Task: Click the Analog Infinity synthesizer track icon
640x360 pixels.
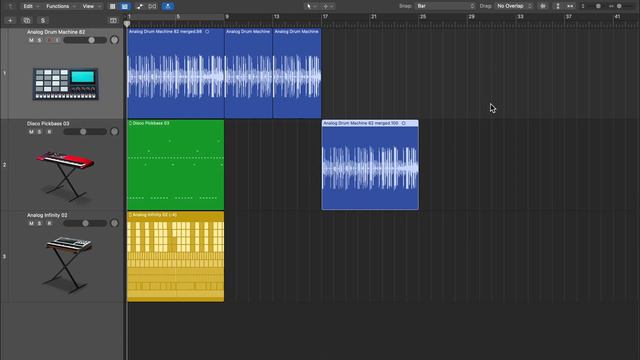Action: tap(67, 263)
